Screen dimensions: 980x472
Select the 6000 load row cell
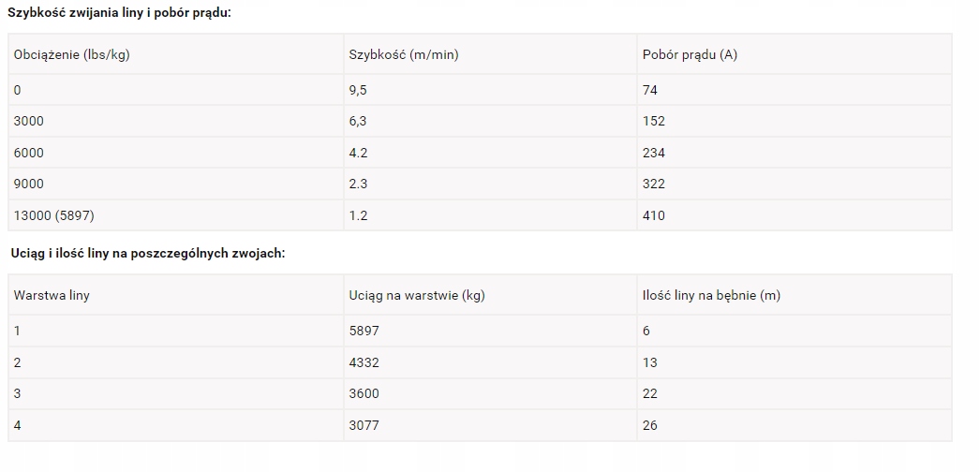[28, 153]
